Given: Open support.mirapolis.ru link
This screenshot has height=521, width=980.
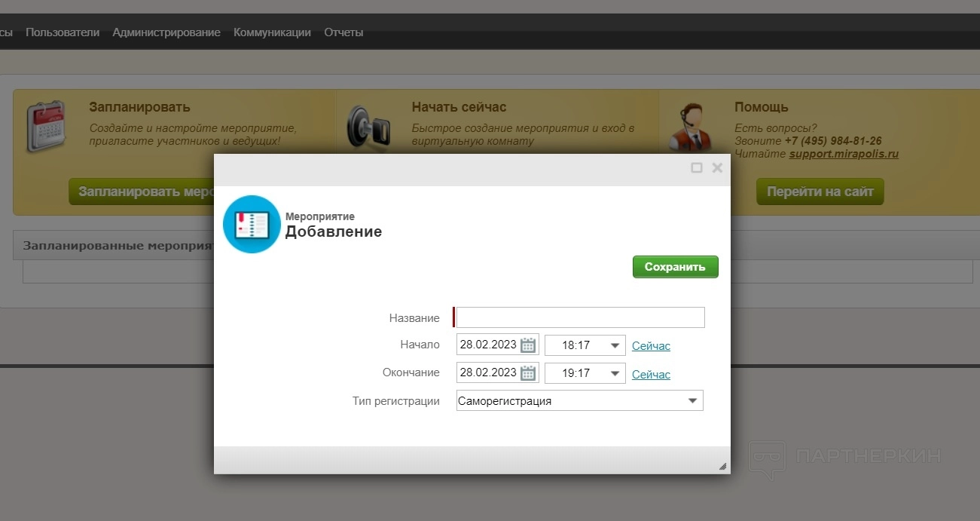Looking at the screenshot, I should [844, 154].
